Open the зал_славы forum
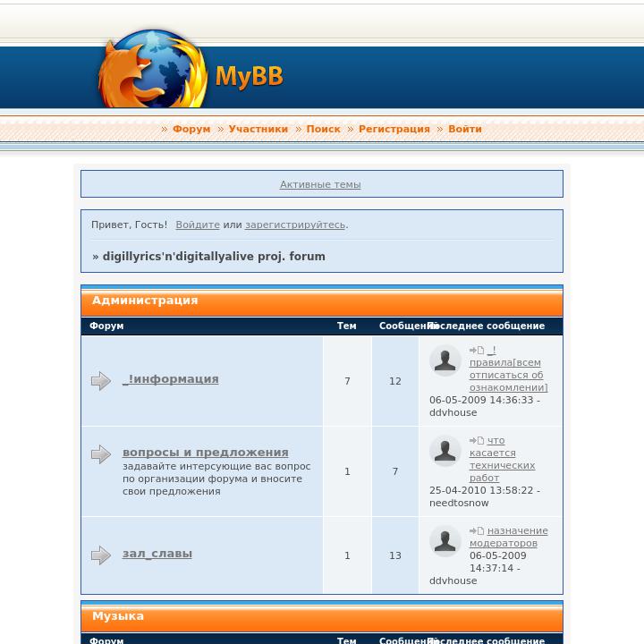 pyautogui.click(x=157, y=554)
